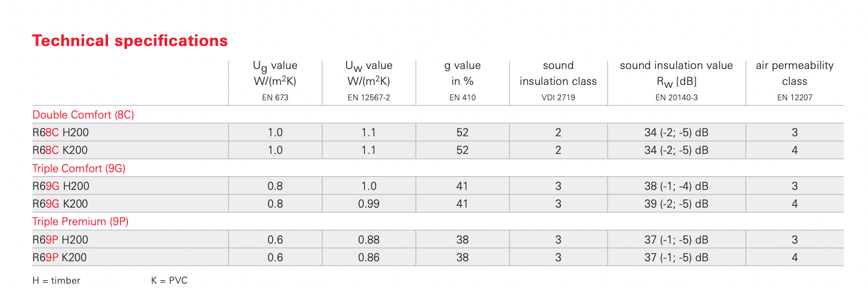The height and width of the screenshot is (289, 868).
Task: Click the K = PVC legend note
Action: point(169,280)
